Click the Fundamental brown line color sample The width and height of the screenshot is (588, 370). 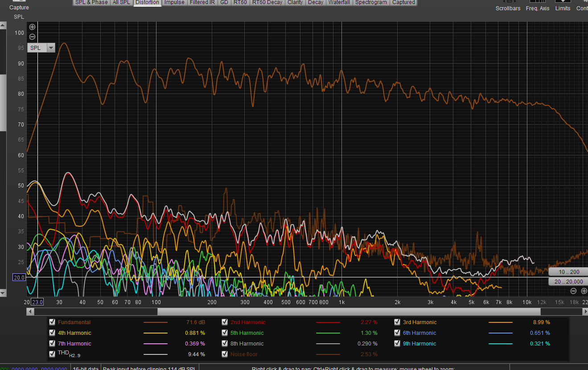[156, 322]
